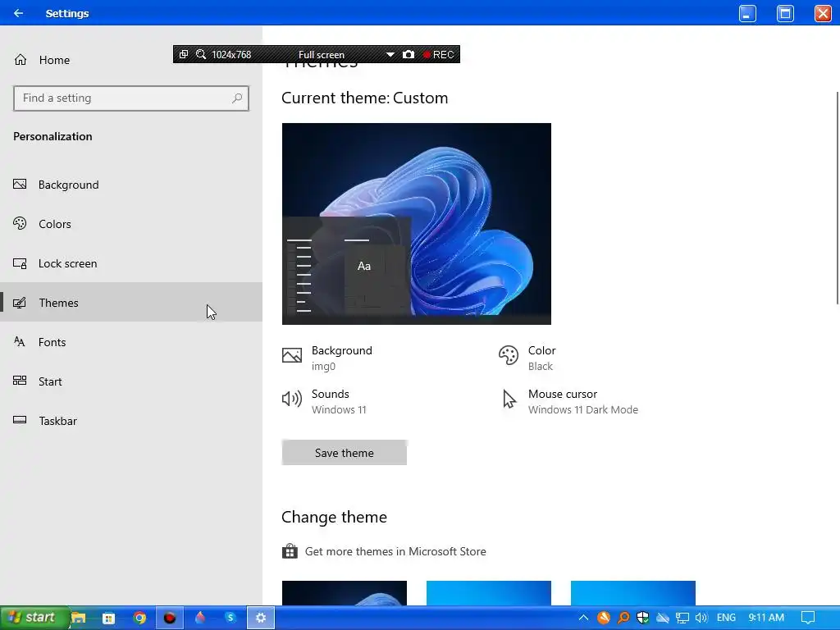
Task: Launch Chrome from the taskbar
Action: pyautogui.click(x=139, y=619)
